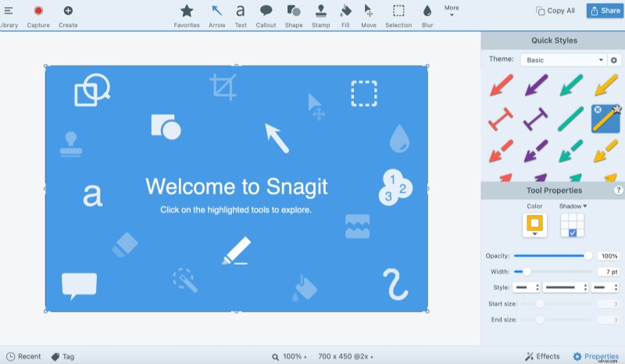Toggle the Recent files tray

(23, 356)
